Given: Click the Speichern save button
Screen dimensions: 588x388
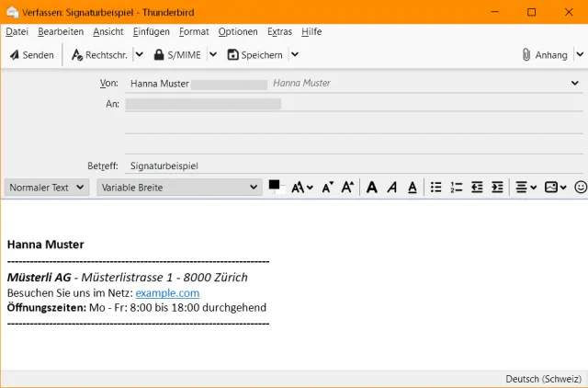Looking at the screenshot, I should pos(255,55).
